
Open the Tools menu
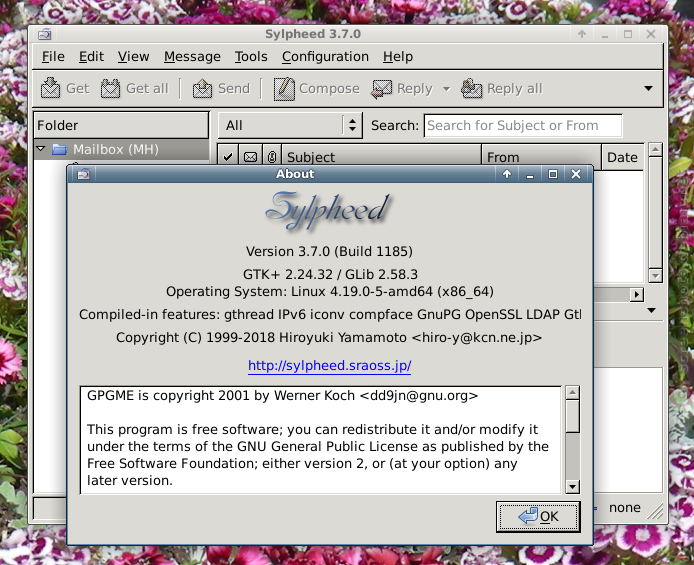(x=251, y=57)
